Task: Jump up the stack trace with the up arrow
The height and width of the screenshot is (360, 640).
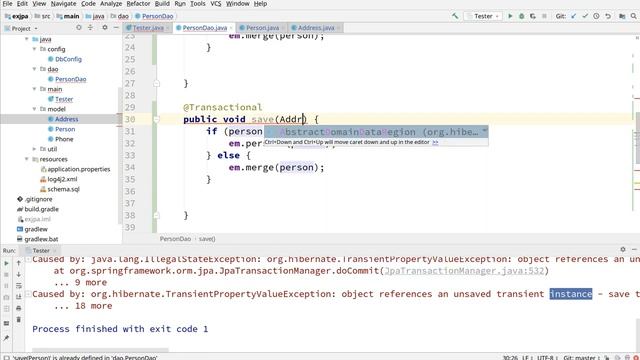Action: 18,263
